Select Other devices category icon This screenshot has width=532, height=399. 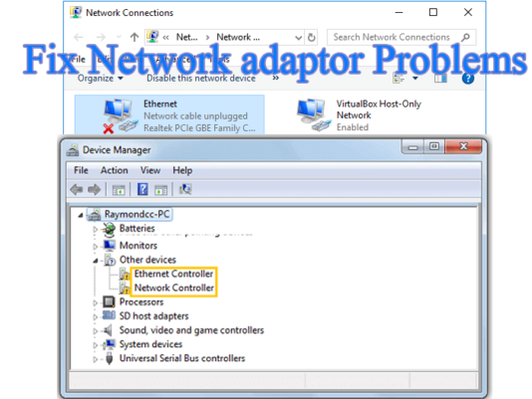110,260
